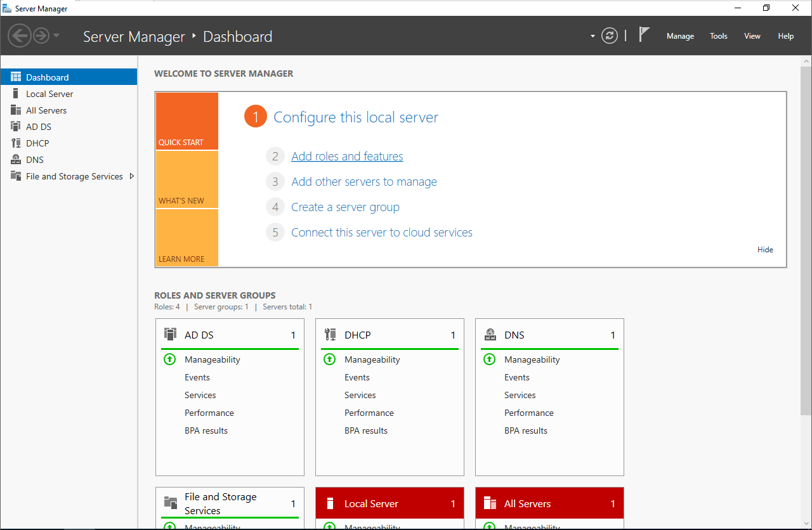Open the Tools menu
Image resolution: width=812 pixels, height=530 pixels.
(x=719, y=36)
